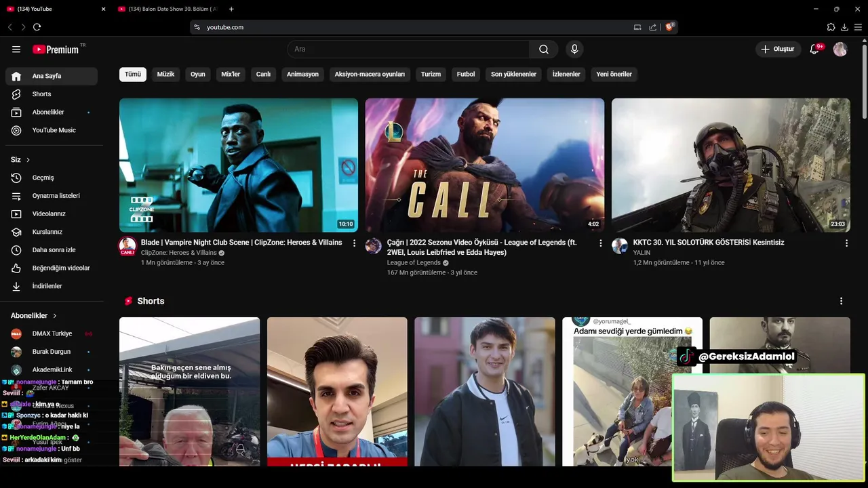Open League of Legends channel avatar
868x488 pixels.
(374, 246)
